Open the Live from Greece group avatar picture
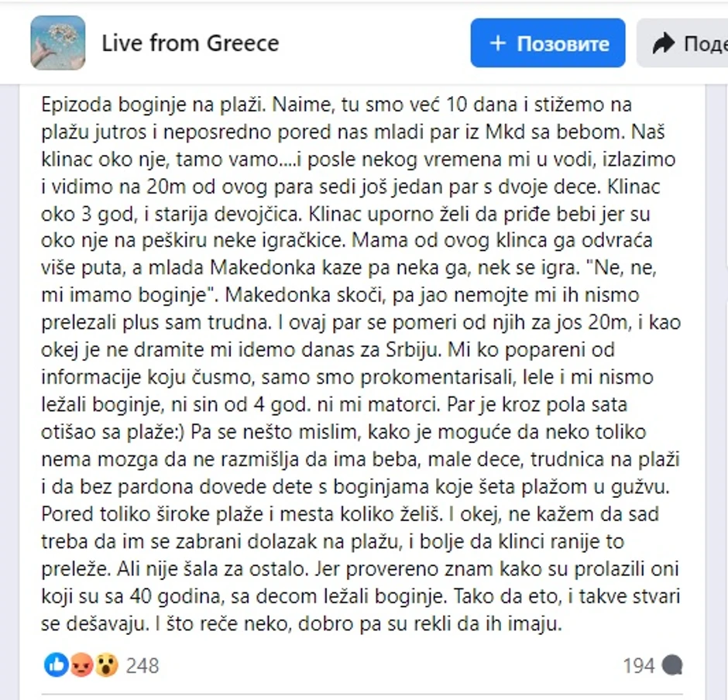Screen dimensions: 728x700 [x=57, y=43]
